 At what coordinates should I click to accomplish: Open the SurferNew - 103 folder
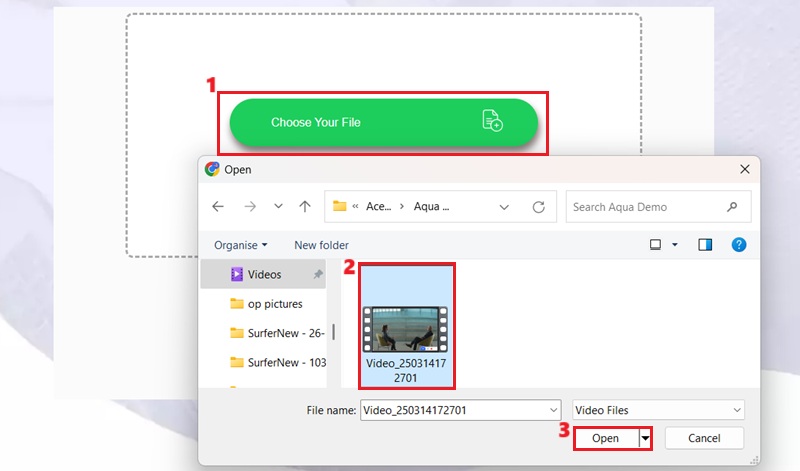278,362
